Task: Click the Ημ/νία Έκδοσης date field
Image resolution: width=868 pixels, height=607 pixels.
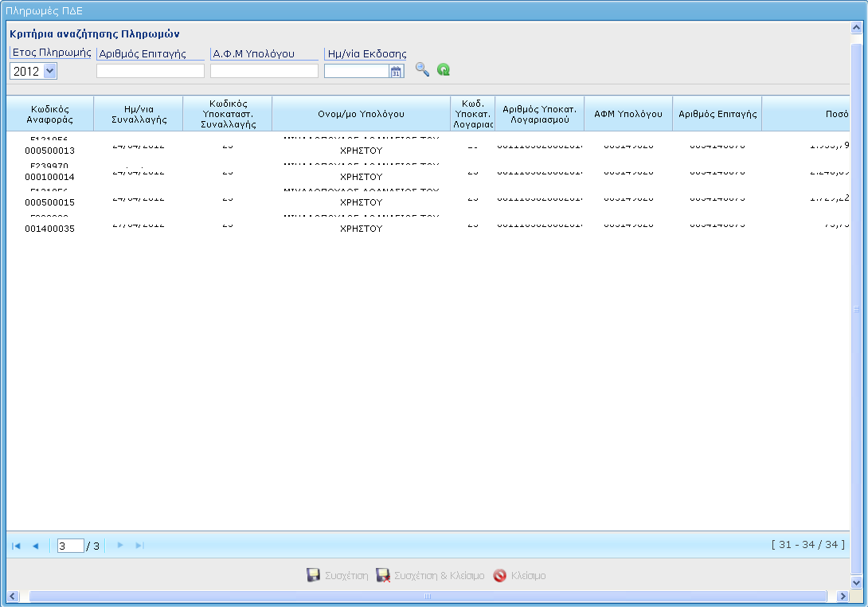Action: (x=357, y=71)
